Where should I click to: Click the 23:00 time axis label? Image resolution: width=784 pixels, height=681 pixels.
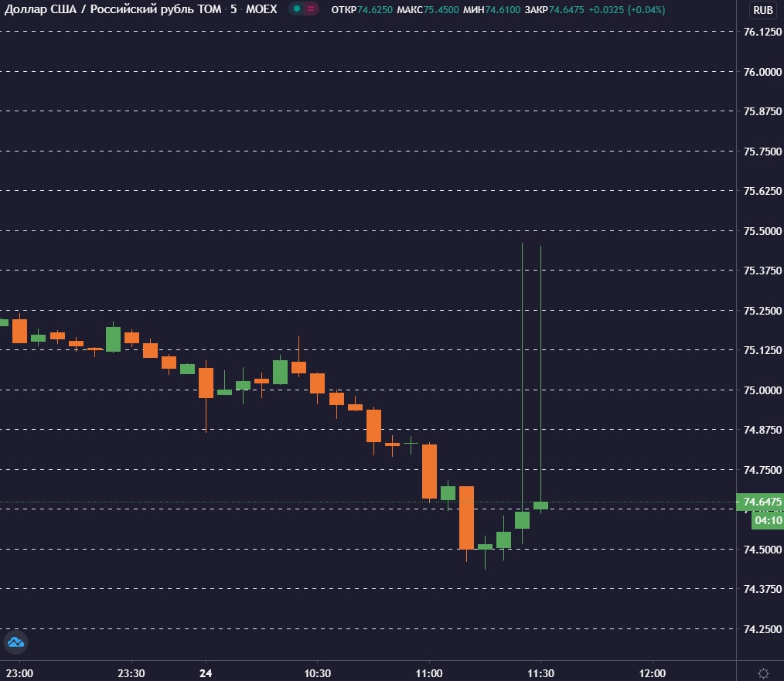19,673
